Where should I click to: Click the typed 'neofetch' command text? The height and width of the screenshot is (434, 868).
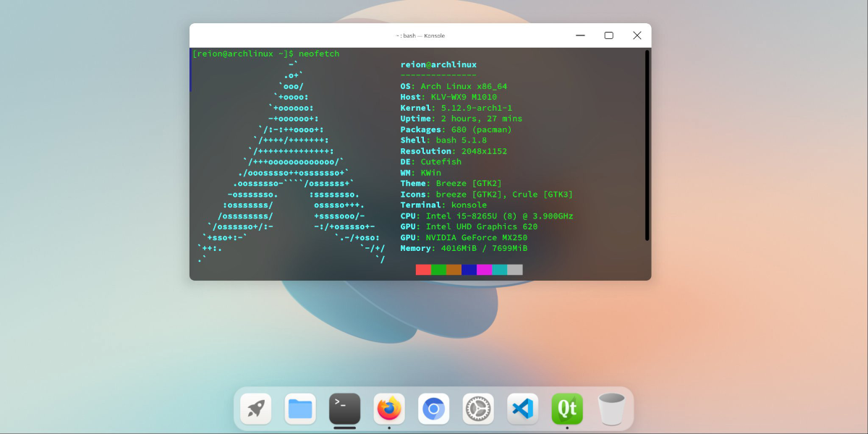point(319,54)
